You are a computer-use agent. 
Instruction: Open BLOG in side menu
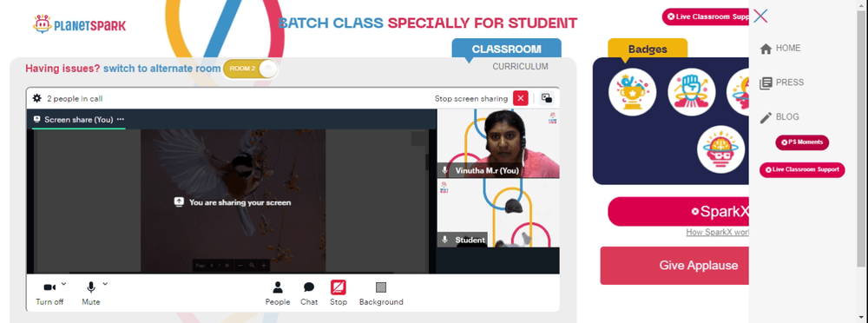tap(779, 117)
